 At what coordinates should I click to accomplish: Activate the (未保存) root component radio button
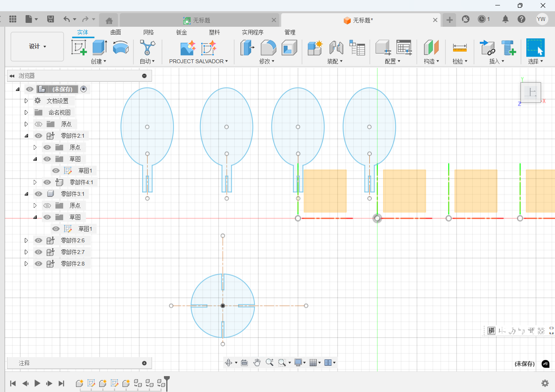[83, 89]
